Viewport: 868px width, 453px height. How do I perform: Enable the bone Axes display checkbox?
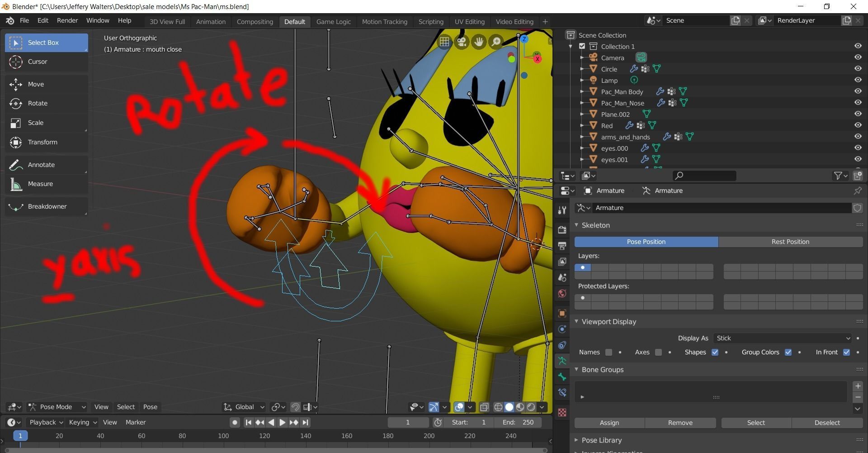(658, 352)
